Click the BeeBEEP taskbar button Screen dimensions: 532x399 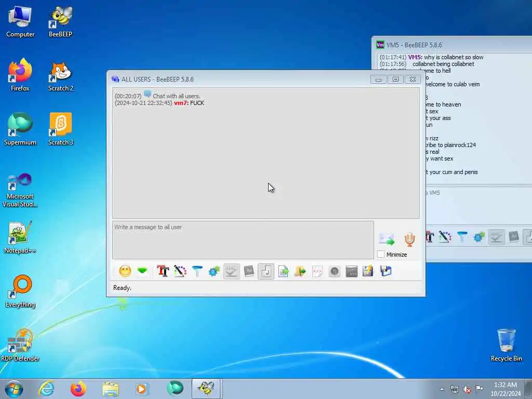pos(207,389)
